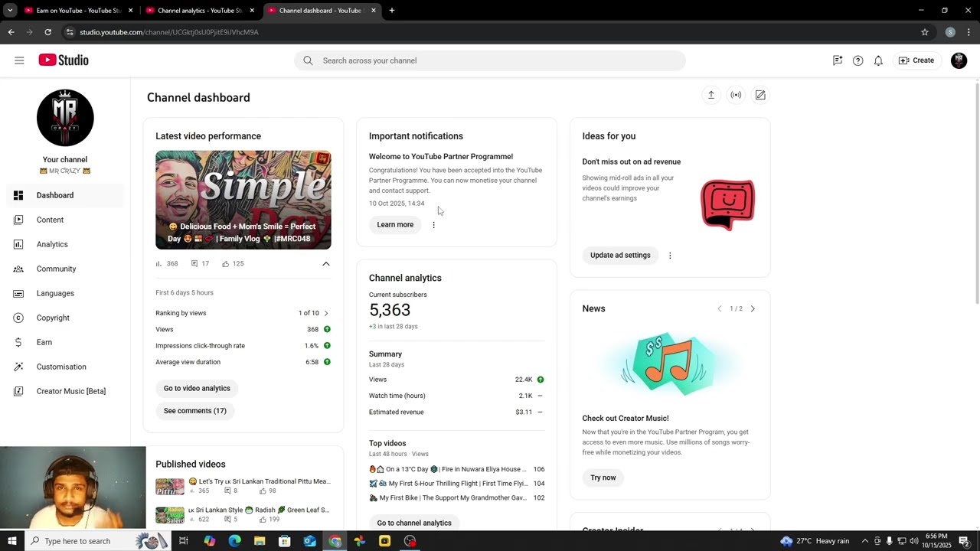The height and width of the screenshot is (551, 980).
Task: Open Chrome's three-dot menu
Action: tap(969, 32)
